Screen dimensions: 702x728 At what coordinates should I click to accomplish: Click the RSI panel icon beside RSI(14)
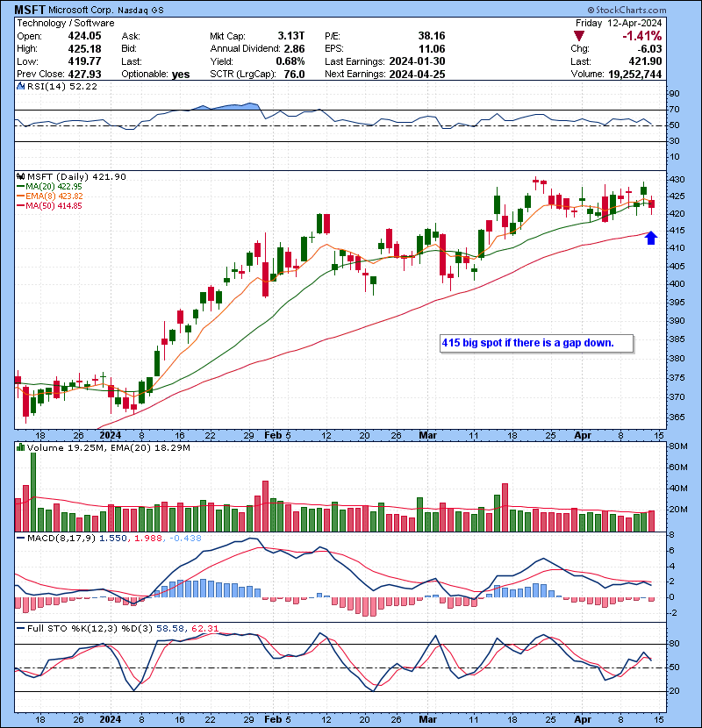20,86
